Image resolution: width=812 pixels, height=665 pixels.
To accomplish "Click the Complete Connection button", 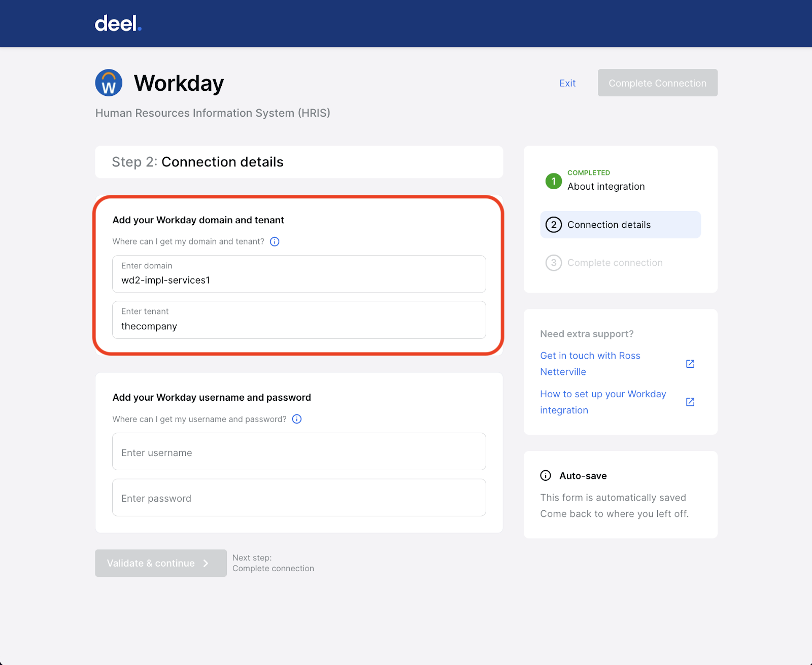I will point(657,83).
